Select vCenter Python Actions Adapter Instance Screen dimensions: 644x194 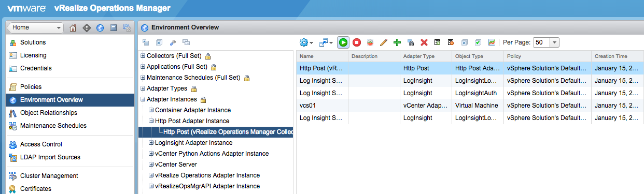[x=212, y=154]
